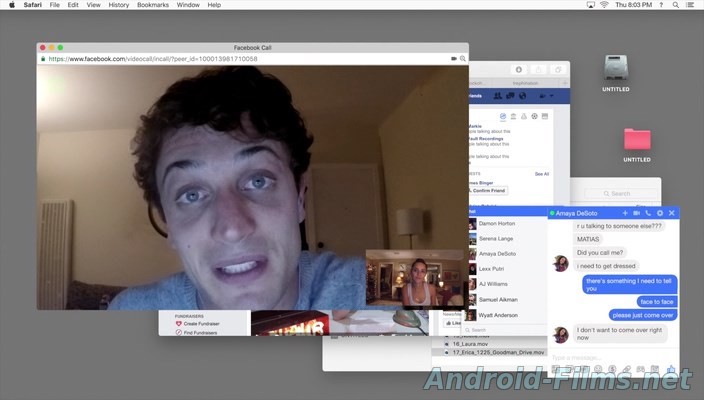
Task: Open messages icon in Facebook bar
Action: [510, 96]
